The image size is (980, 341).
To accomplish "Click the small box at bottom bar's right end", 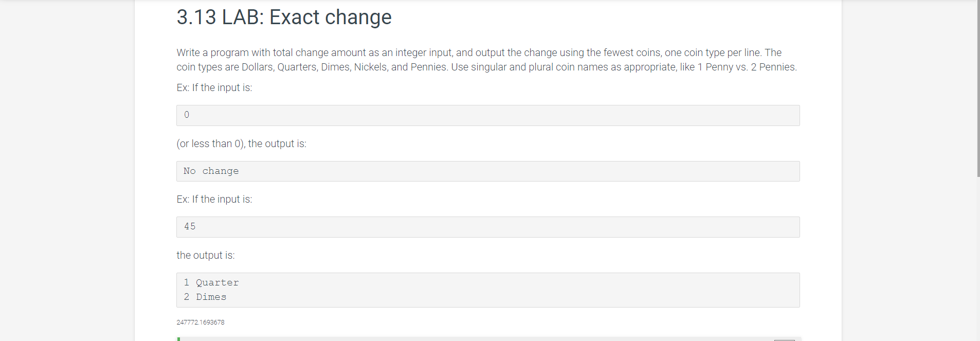I will 785,340.
